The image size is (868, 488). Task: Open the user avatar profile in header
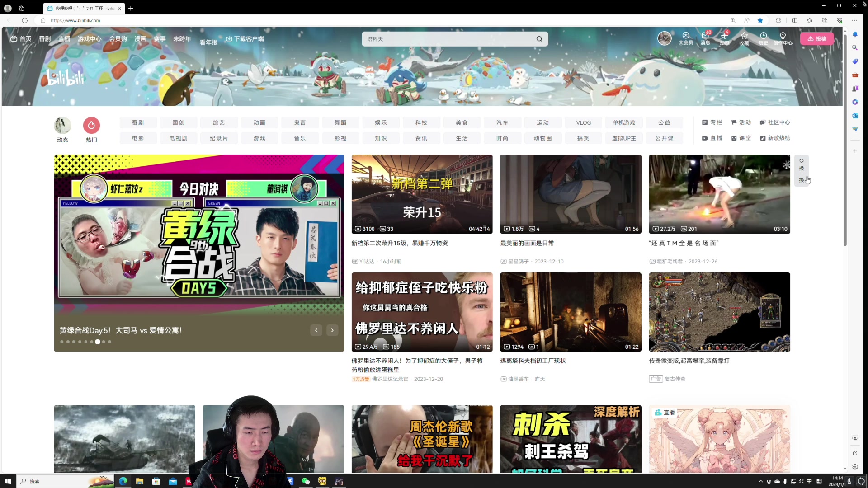[664, 38]
